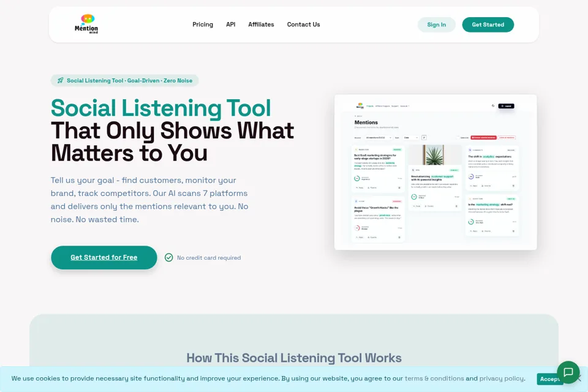Click Get Started for Free
Image resolution: width=588 pixels, height=392 pixels.
tap(104, 257)
